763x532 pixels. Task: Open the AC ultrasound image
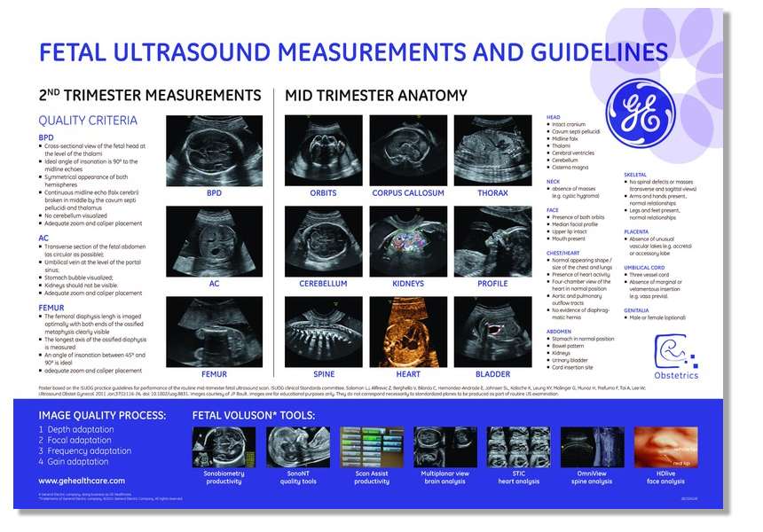click(214, 241)
